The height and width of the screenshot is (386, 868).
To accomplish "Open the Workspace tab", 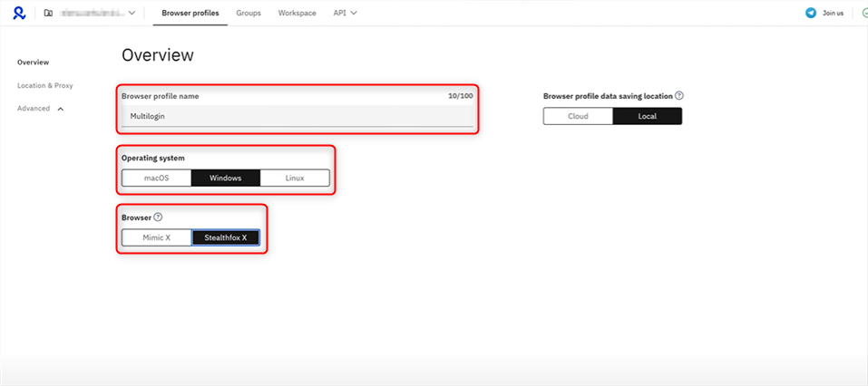I will (x=297, y=13).
